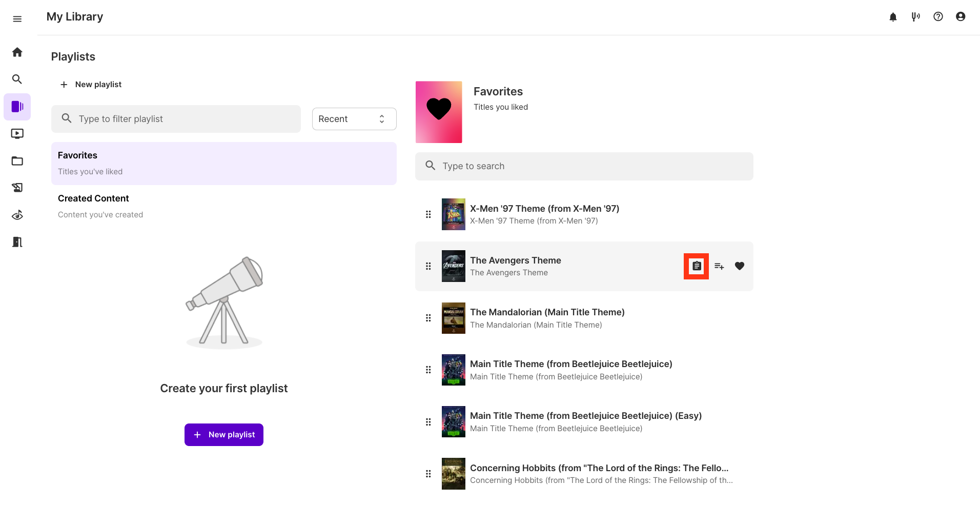The image size is (980, 505).
Task: Select the Favorites playlist in the list
Action: tap(223, 163)
